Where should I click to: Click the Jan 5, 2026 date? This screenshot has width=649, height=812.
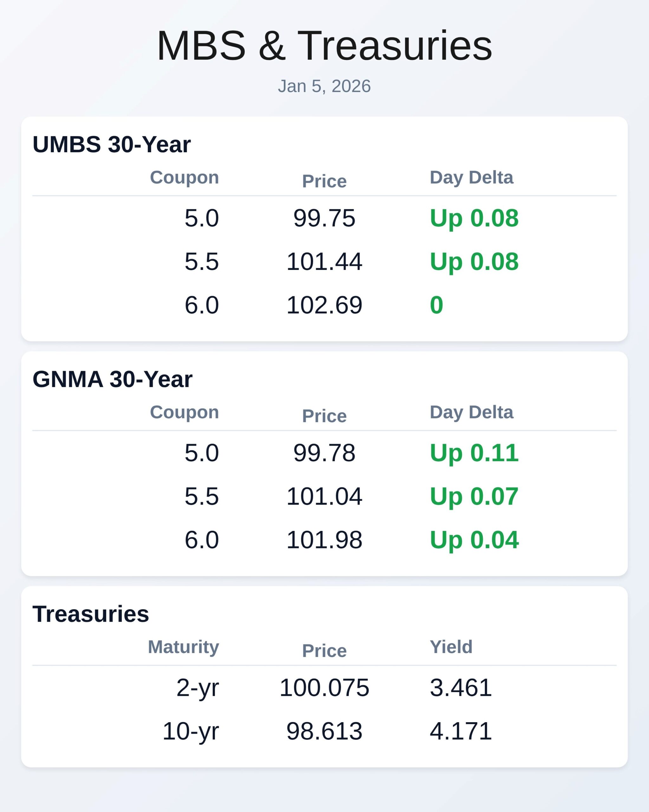pos(324,86)
